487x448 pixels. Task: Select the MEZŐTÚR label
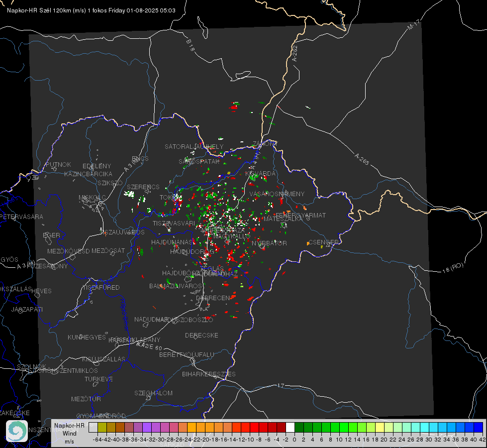click(x=86, y=399)
